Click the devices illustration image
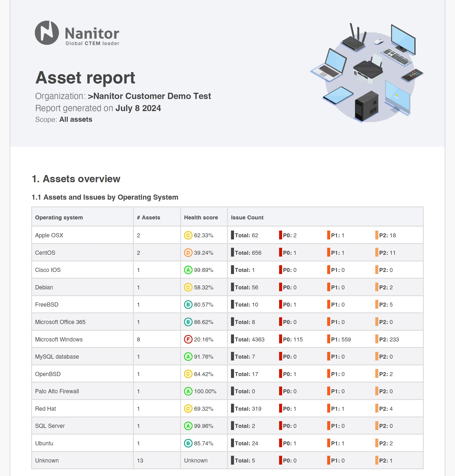Screen dimensions: 455x476 [x=367, y=73]
